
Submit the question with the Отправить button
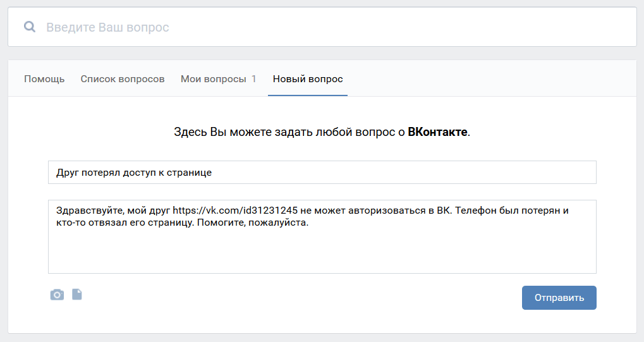tap(559, 298)
